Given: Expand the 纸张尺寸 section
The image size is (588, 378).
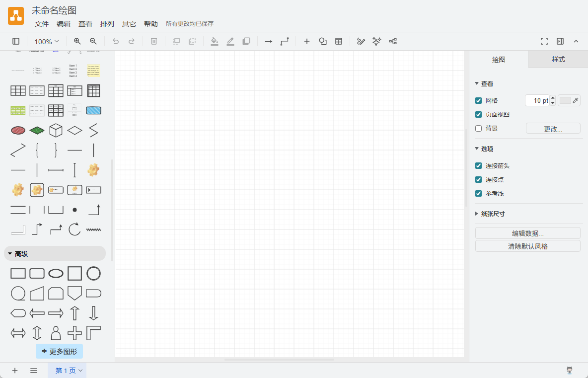Looking at the screenshot, I should [x=490, y=214].
